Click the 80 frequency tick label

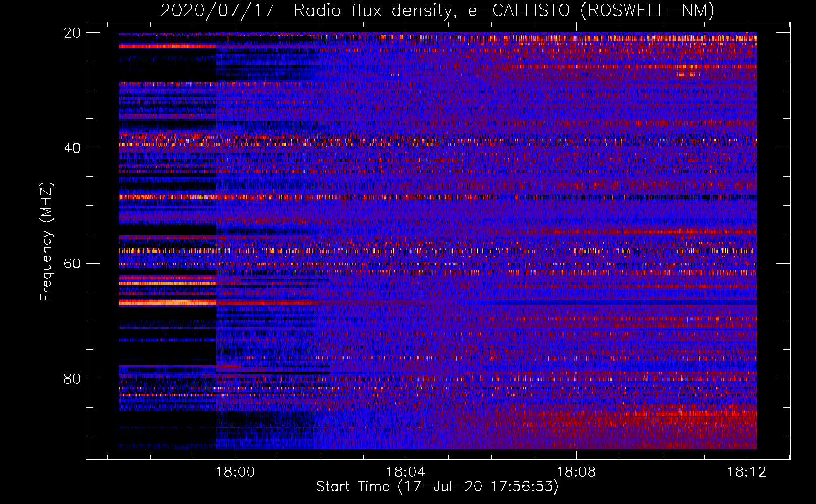[x=72, y=379]
